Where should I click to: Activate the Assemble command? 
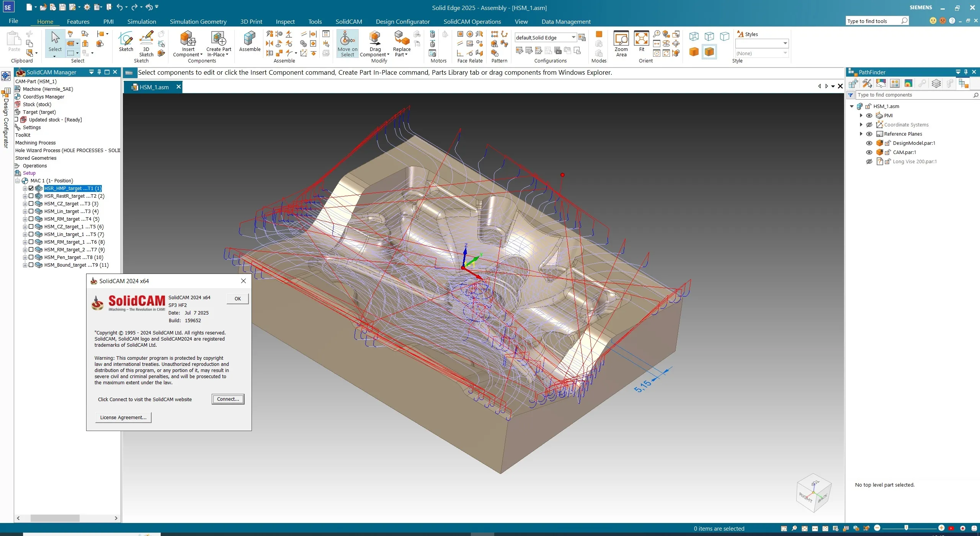(x=250, y=41)
